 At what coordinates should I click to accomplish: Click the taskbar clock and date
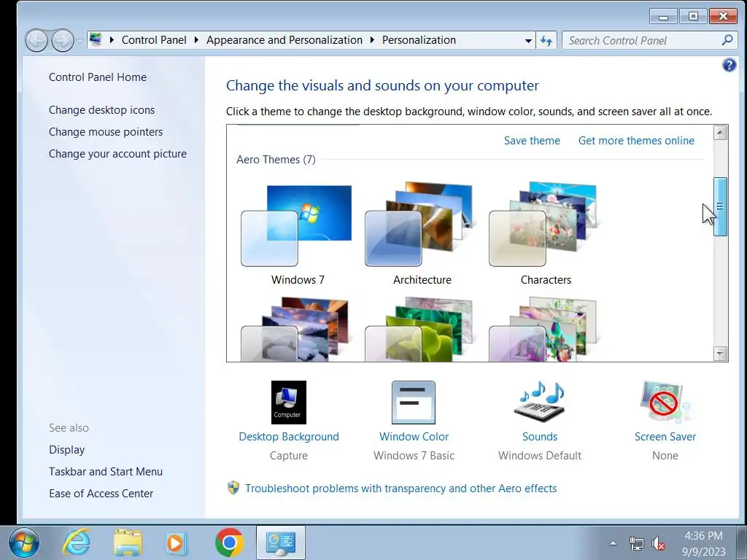[703, 543]
